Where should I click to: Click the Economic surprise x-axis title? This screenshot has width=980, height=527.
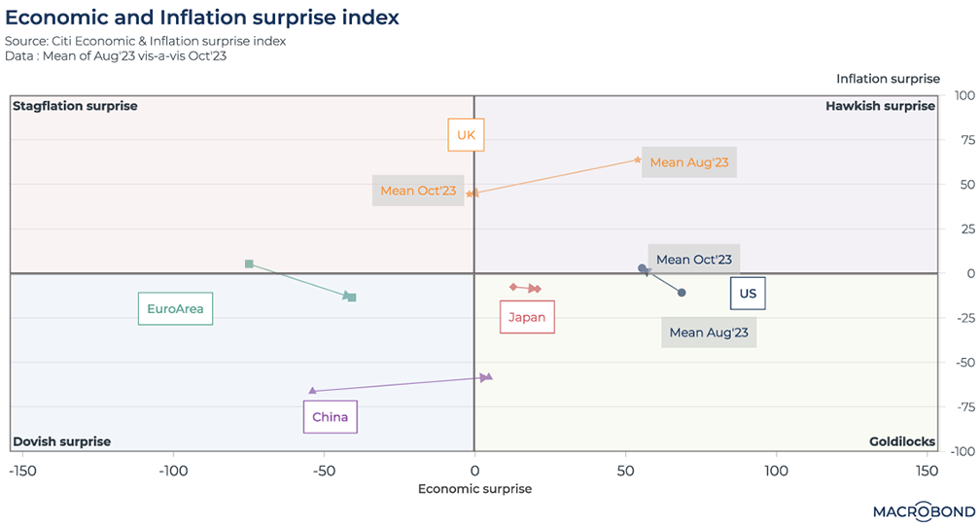(474, 489)
